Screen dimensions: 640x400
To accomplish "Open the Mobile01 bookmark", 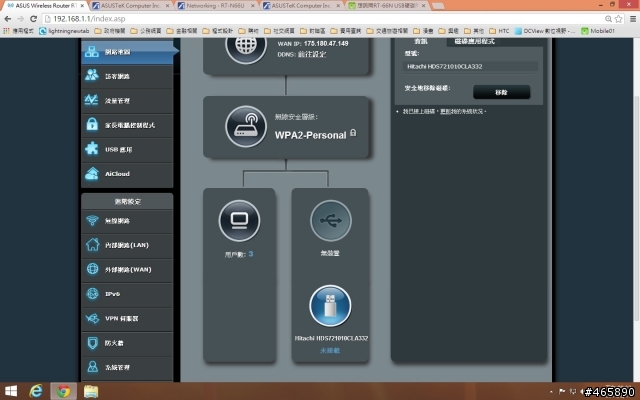I will [598, 31].
